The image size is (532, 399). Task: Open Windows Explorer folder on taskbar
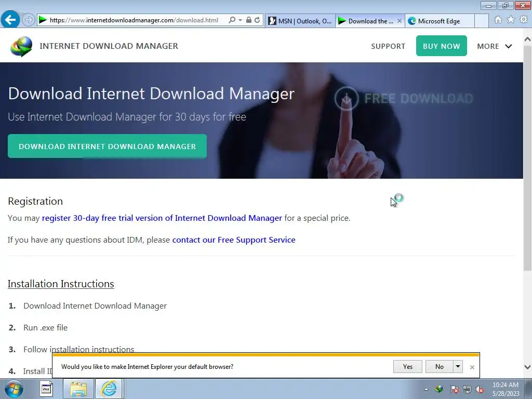coord(78,389)
